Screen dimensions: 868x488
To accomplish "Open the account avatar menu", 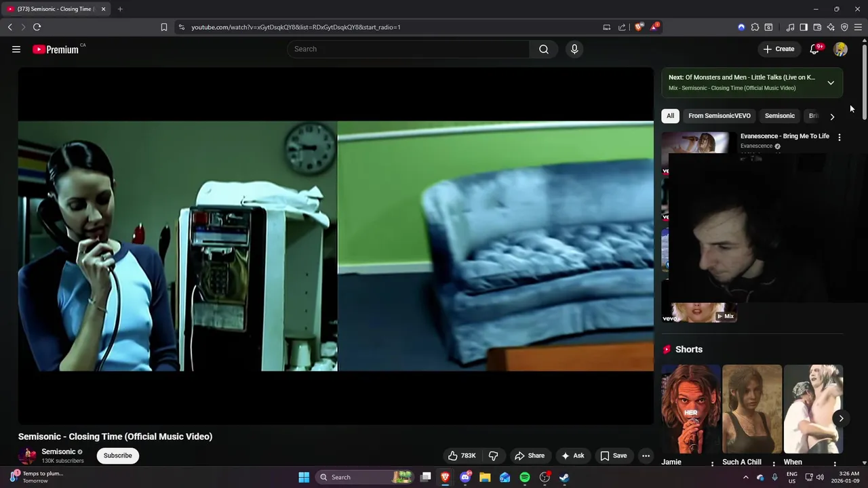I will click(x=840, y=49).
